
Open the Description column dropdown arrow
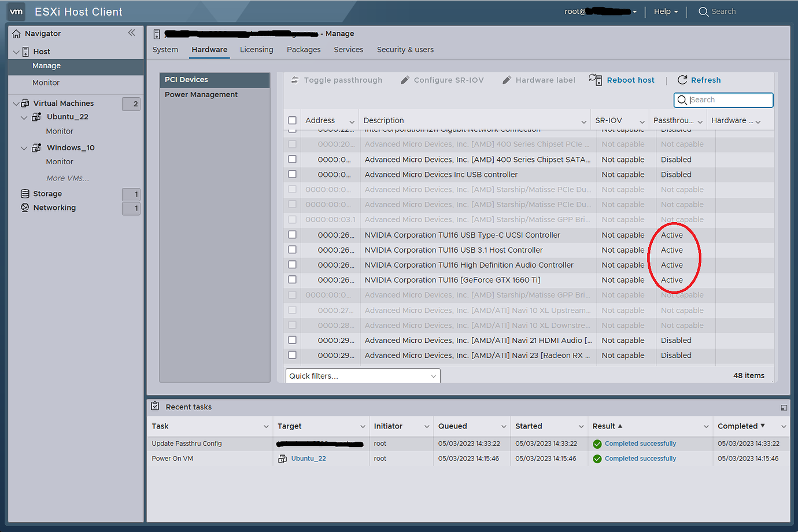click(x=583, y=121)
